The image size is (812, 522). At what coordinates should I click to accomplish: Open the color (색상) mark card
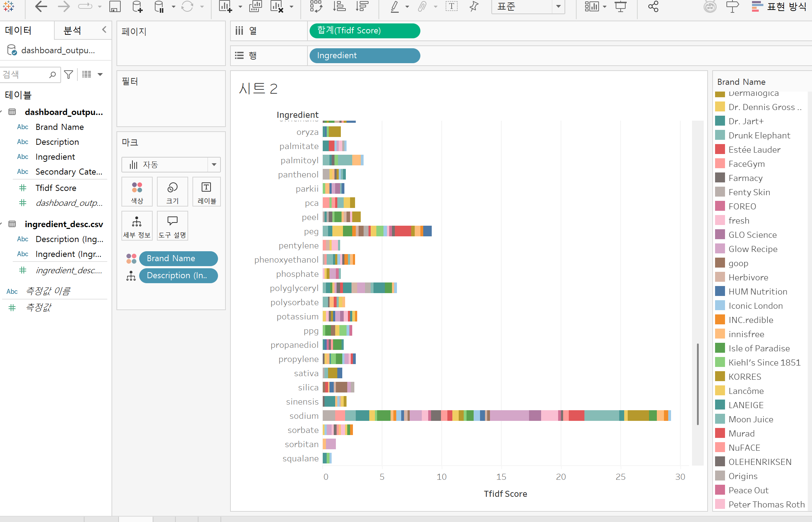pyautogui.click(x=137, y=192)
